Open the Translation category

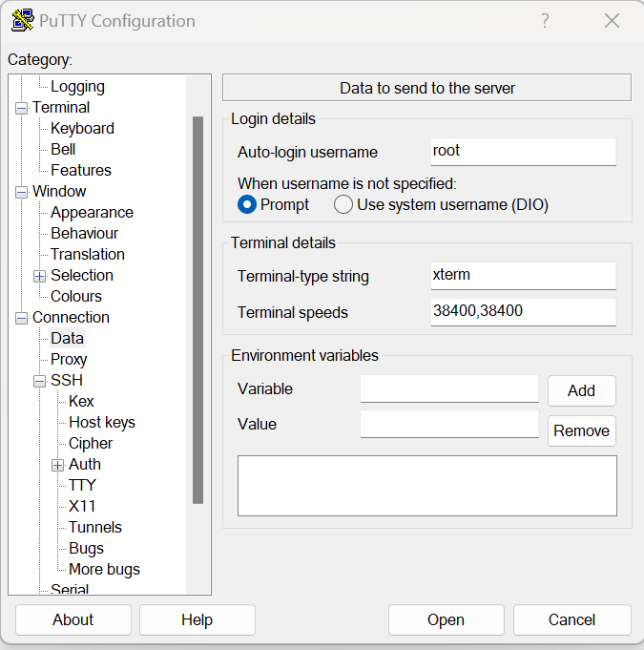tap(88, 254)
